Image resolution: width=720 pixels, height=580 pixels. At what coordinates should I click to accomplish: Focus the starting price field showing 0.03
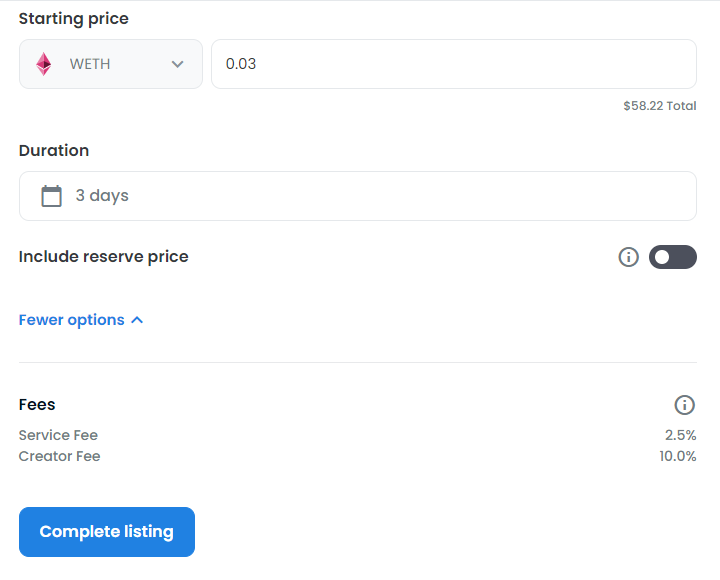tap(454, 64)
